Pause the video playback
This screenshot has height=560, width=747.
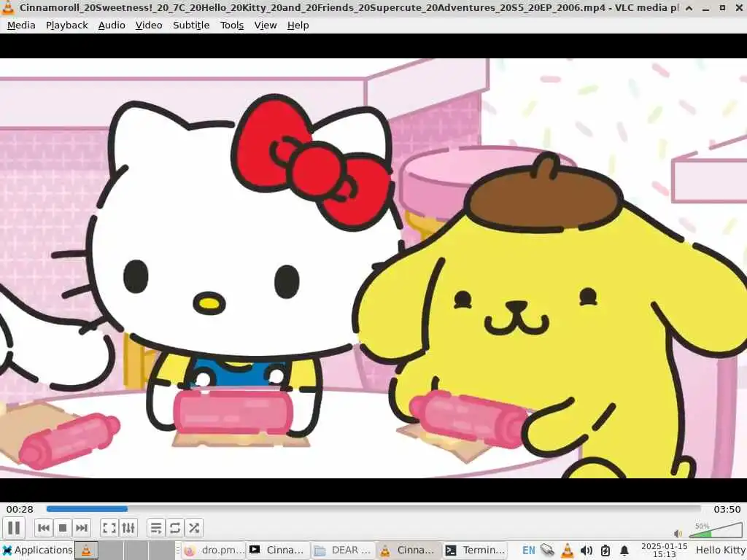[x=15, y=528]
